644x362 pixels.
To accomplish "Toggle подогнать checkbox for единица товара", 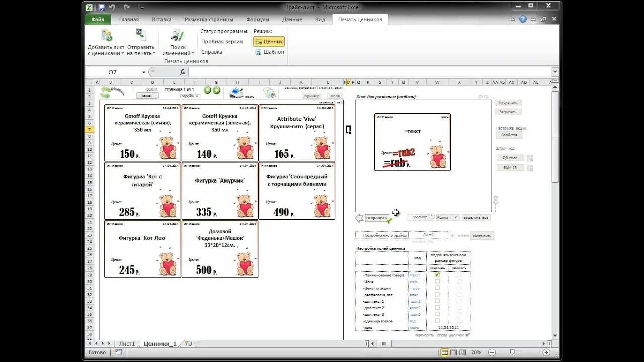I will point(437,320).
